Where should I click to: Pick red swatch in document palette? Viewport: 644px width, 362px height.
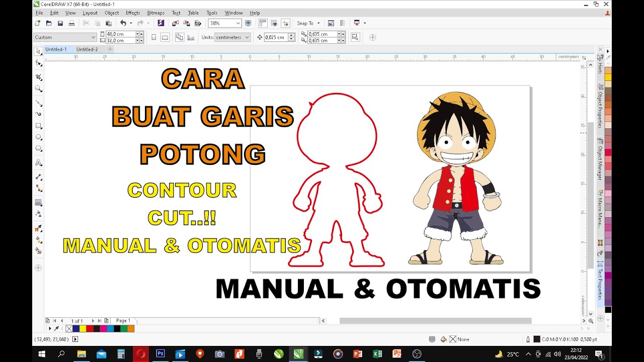coord(90,329)
